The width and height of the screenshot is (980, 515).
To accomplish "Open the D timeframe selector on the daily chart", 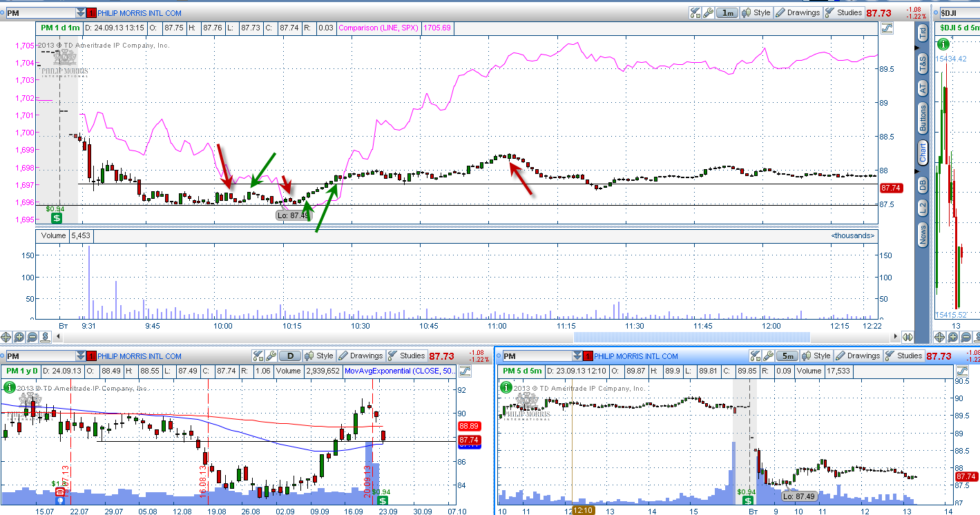I will (x=290, y=356).
